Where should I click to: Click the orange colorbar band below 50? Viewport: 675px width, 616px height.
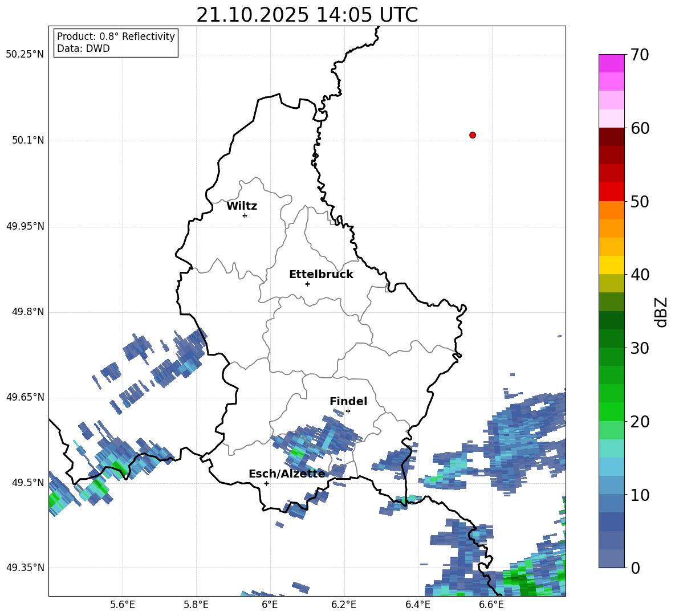pyautogui.click(x=611, y=210)
